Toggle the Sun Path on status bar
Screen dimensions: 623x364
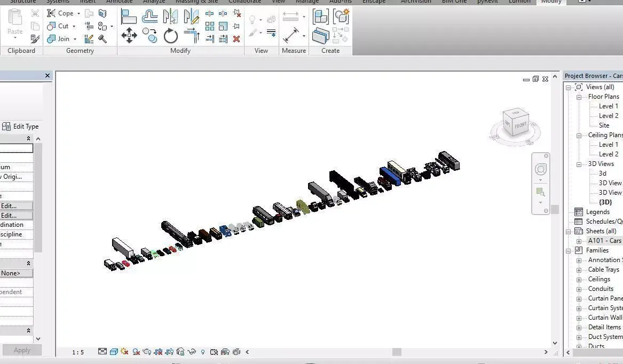pos(123,352)
